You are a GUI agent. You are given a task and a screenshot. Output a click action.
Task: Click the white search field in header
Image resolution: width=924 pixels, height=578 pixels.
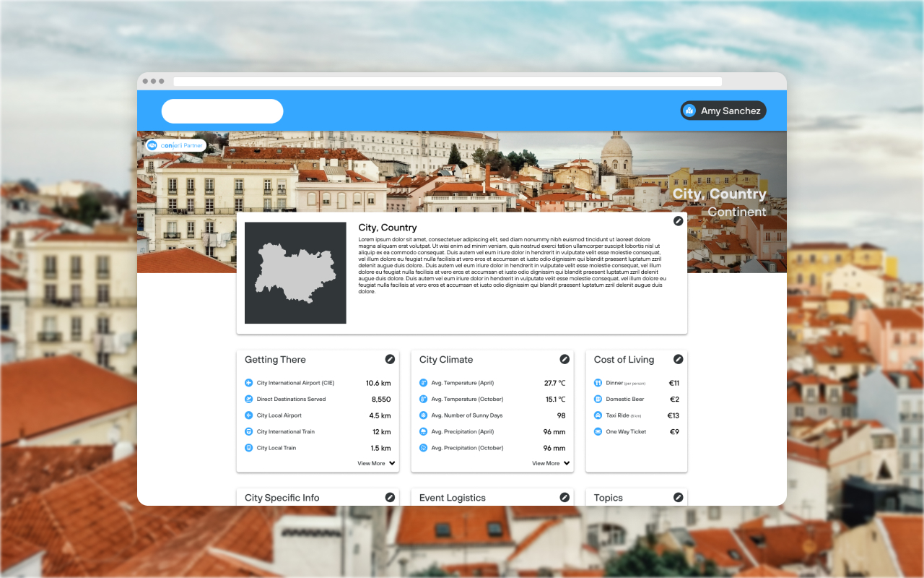[222, 111]
